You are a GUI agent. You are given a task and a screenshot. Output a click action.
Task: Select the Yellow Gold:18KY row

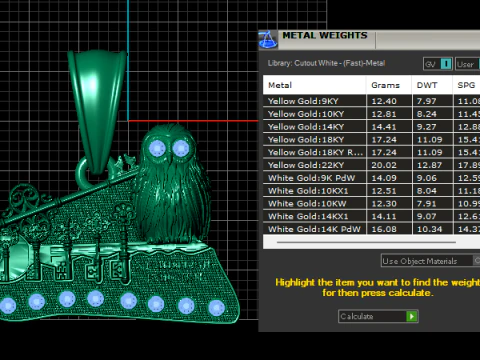pos(371,139)
